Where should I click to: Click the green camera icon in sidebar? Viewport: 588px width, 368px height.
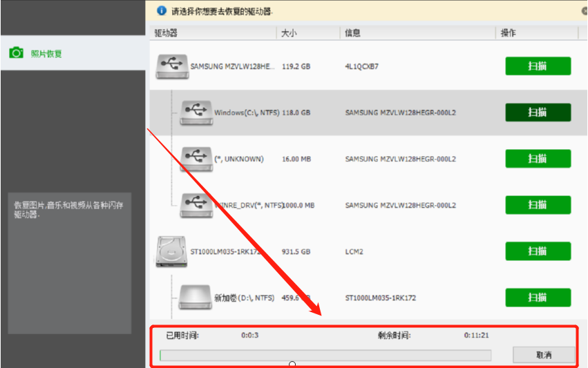tap(17, 53)
